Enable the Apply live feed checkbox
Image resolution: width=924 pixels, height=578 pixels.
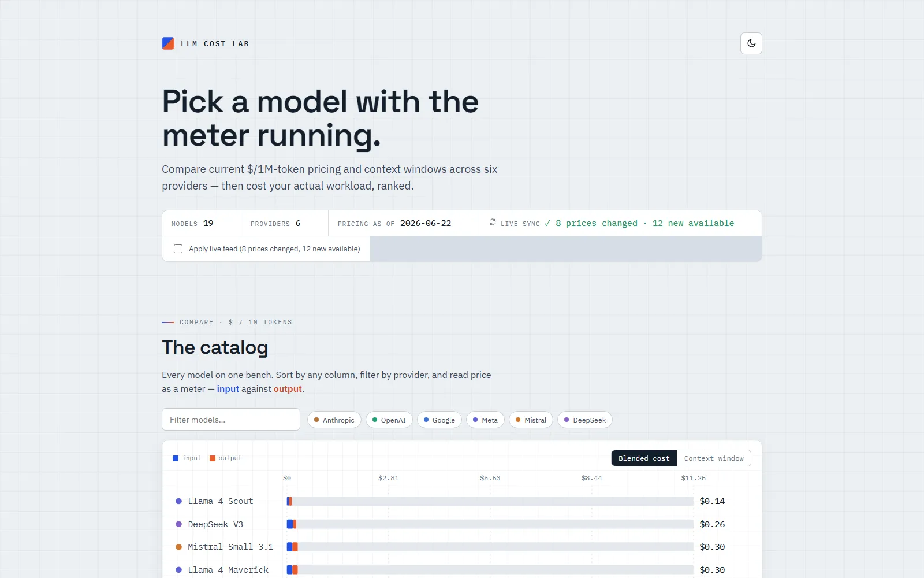[178, 249]
